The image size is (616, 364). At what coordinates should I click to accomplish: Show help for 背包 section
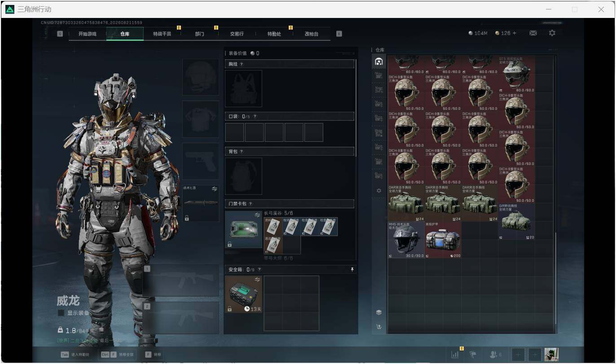pos(242,152)
